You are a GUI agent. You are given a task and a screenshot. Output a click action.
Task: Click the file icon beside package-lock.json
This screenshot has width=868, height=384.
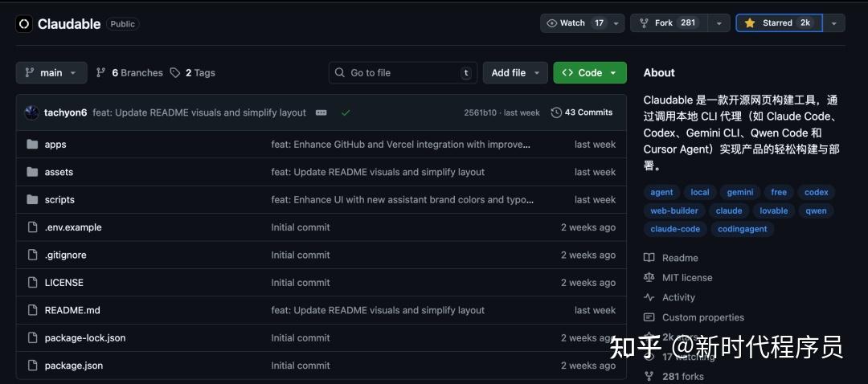(x=32, y=338)
